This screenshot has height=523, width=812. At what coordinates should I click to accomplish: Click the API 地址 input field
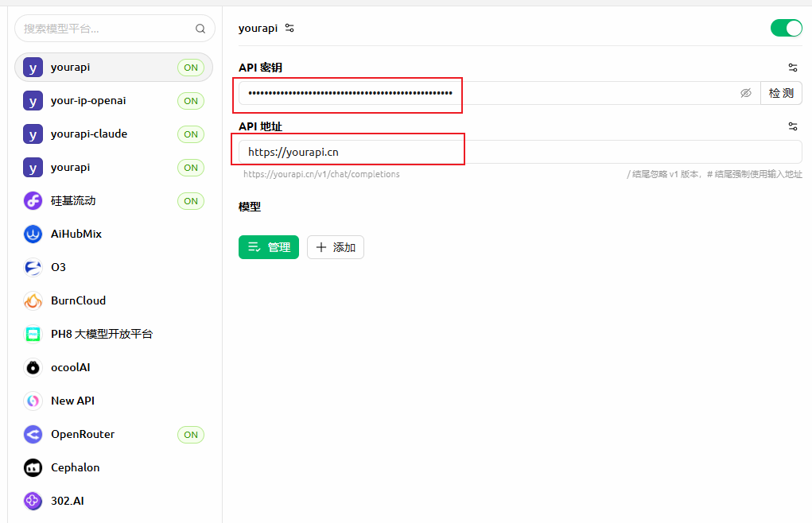coord(520,152)
